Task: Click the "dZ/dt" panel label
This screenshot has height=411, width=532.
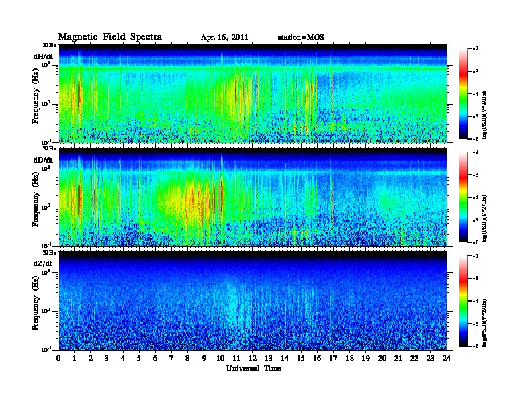Action: tap(43, 263)
